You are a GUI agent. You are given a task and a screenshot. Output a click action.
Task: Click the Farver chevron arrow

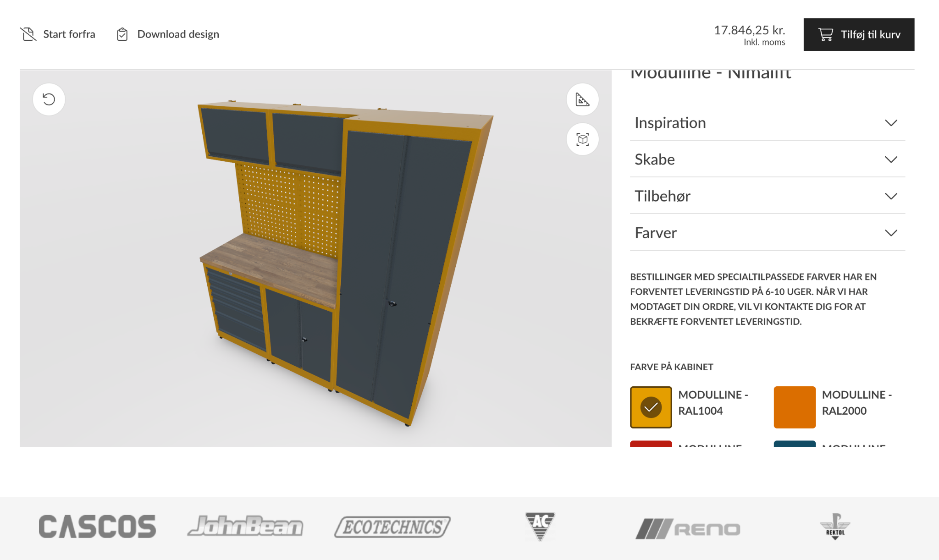point(891,233)
